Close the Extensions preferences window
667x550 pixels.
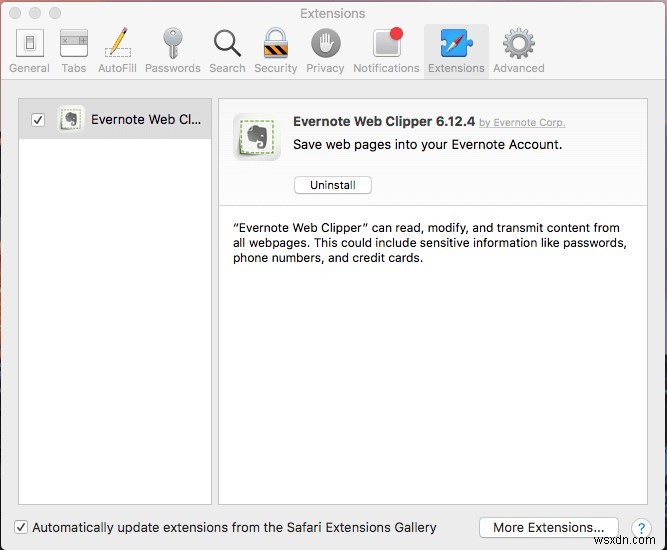point(14,13)
